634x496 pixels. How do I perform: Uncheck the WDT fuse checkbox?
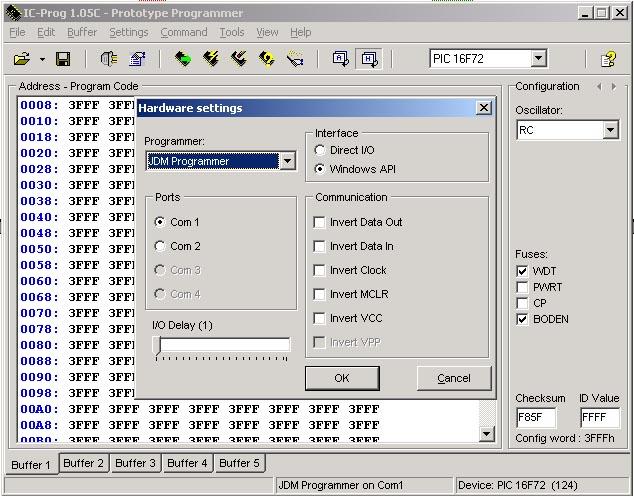pyautogui.click(x=522, y=271)
